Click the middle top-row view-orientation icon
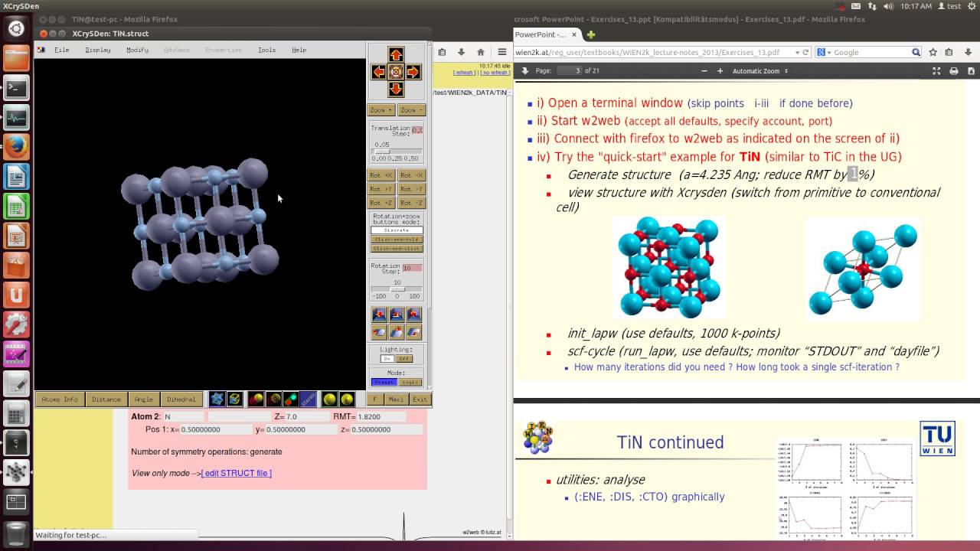This screenshot has width=980, height=551. [x=397, y=315]
